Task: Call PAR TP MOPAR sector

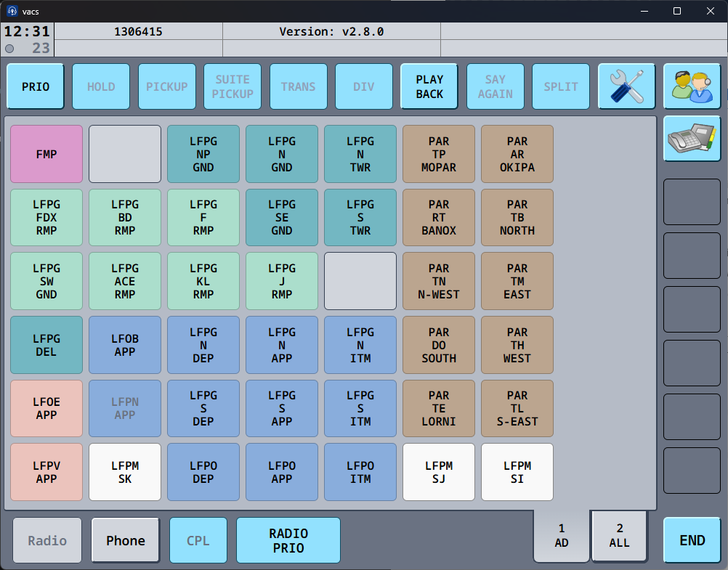Action: 439,154
